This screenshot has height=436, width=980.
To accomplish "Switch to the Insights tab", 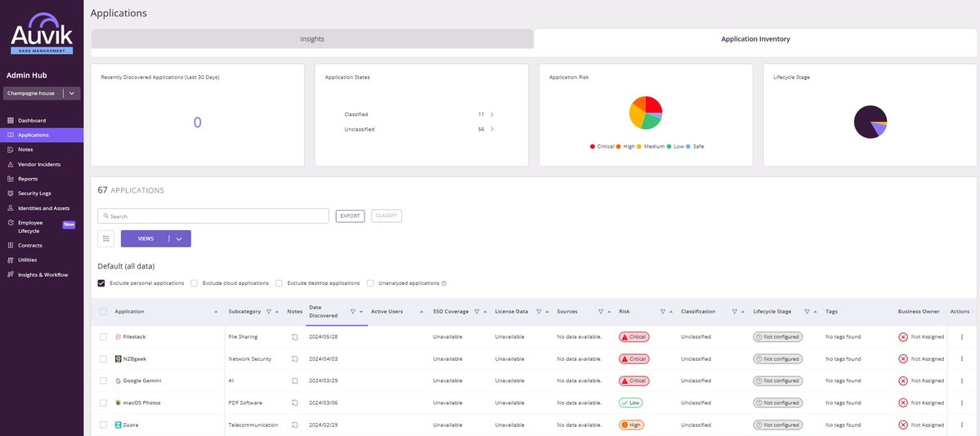I will pos(311,39).
